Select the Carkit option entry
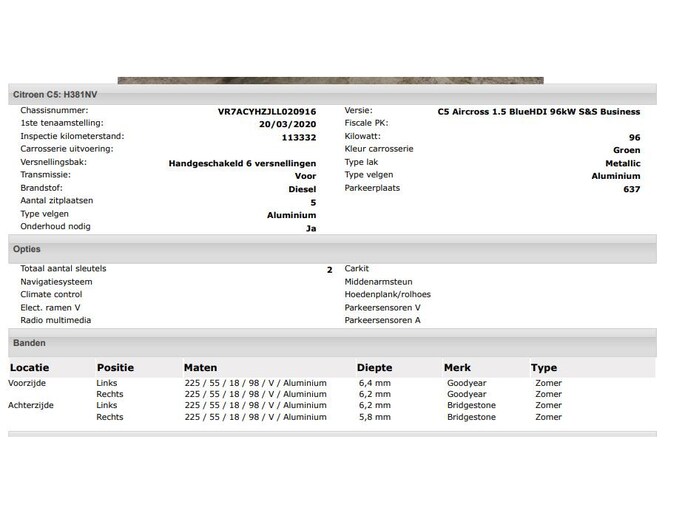This screenshot has width=685, height=513. coord(357,269)
